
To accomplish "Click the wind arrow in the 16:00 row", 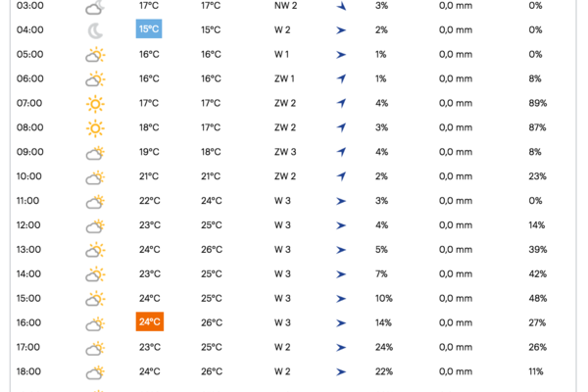I will pos(341,323).
